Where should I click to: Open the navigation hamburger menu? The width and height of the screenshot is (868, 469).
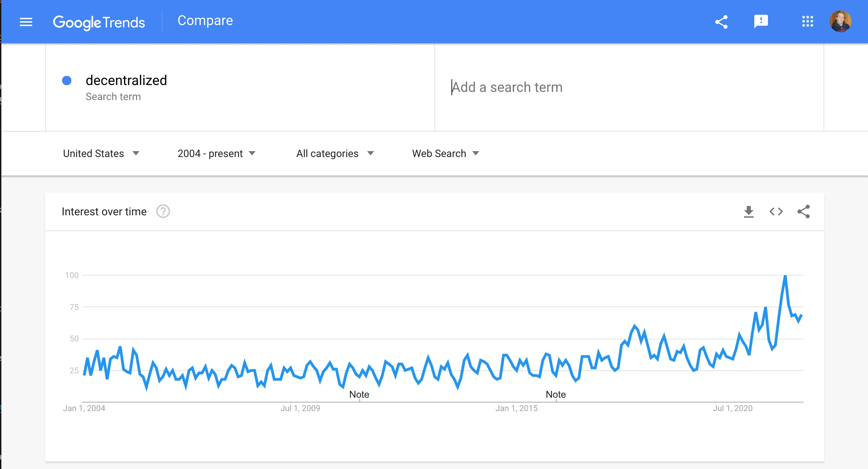(26, 22)
